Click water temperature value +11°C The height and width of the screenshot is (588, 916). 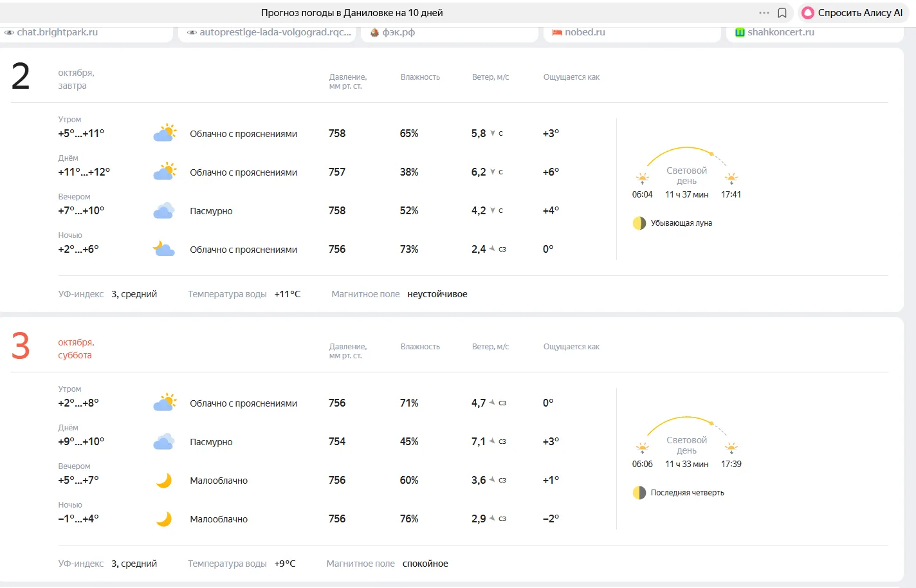tap(288, 294)
